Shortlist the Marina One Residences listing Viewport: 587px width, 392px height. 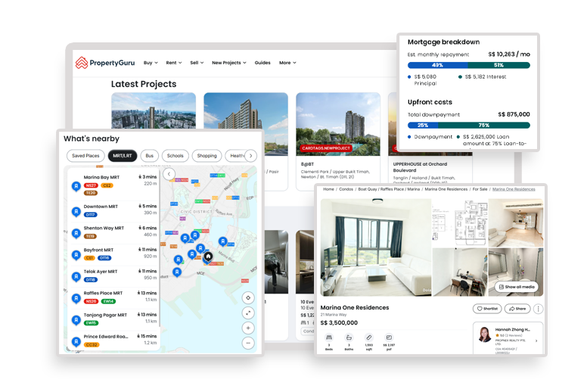tap(487, 309)
